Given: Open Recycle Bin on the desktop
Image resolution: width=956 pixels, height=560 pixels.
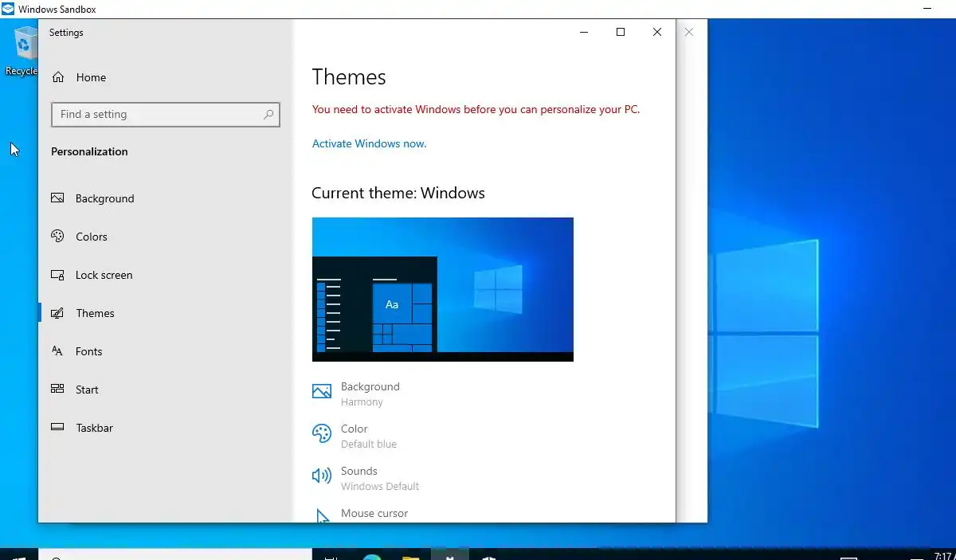Looking at the screenshot, I should pos(22,50).
